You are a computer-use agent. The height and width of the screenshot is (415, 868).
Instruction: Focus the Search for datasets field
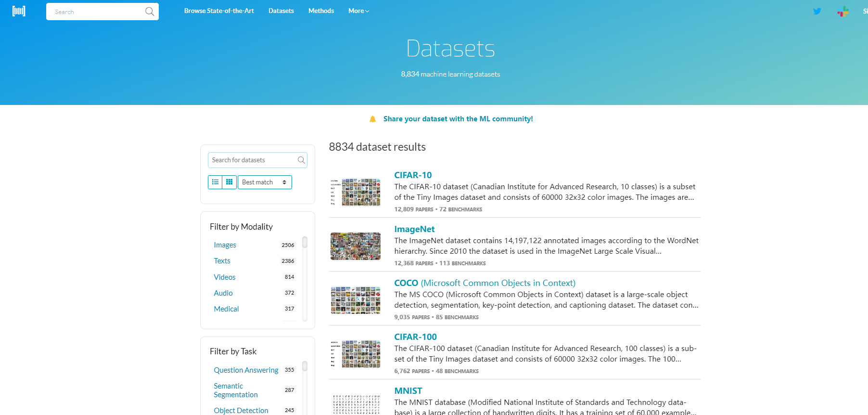point(257,160)
